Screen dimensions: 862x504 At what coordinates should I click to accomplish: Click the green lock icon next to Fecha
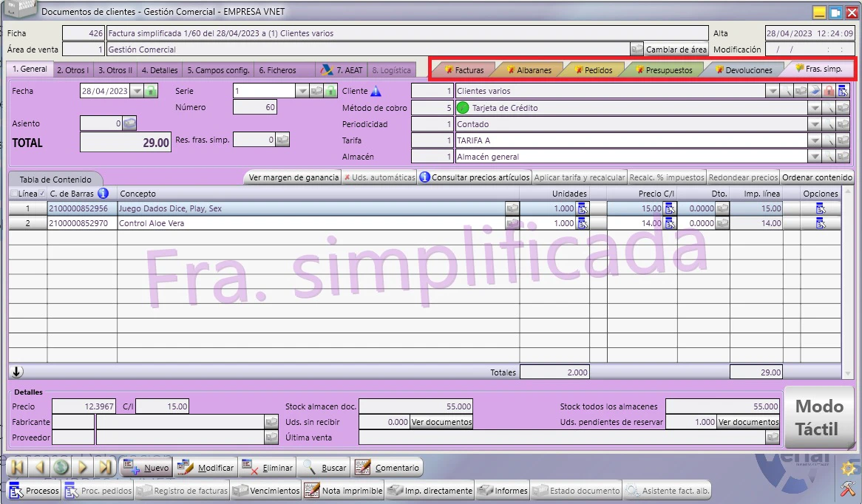[x=151, y=91]
